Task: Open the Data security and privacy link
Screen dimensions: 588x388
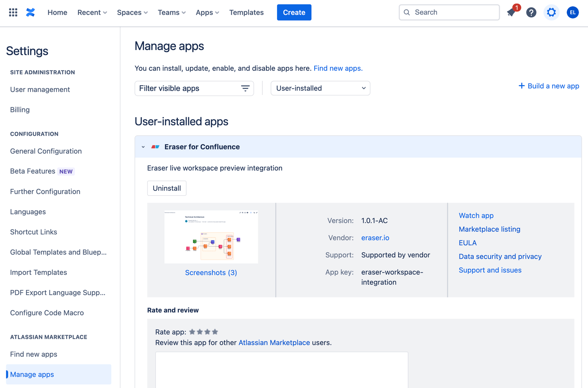Action: pyautogui.click(x=500, y=257)
